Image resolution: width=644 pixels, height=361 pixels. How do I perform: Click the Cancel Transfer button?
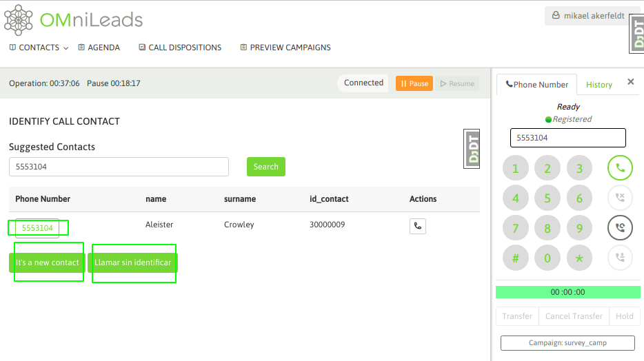(574, 316)
